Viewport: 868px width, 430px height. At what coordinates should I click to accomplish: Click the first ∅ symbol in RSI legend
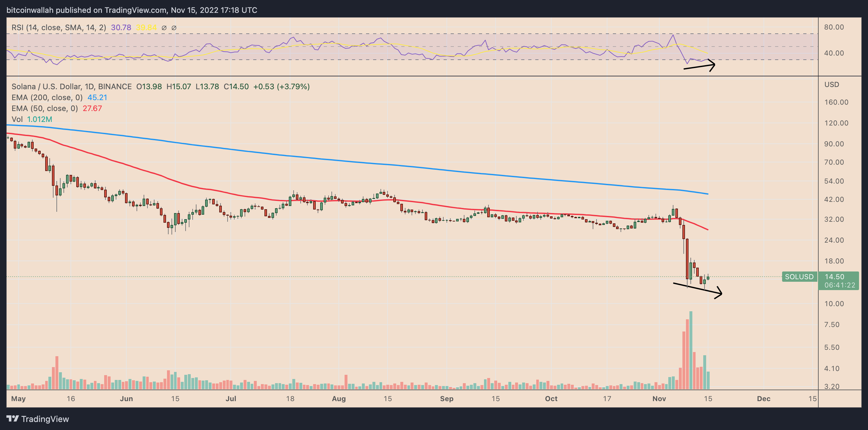[x=164, y=28]
